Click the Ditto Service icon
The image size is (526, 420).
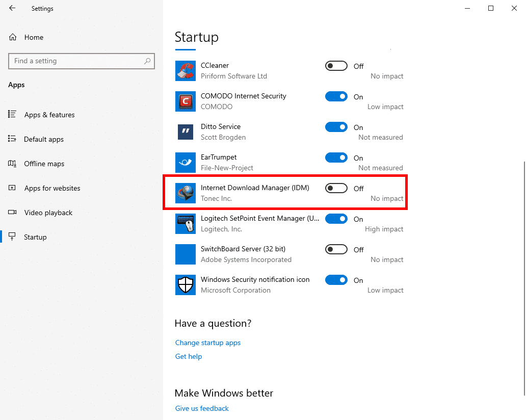coord(185,132)
